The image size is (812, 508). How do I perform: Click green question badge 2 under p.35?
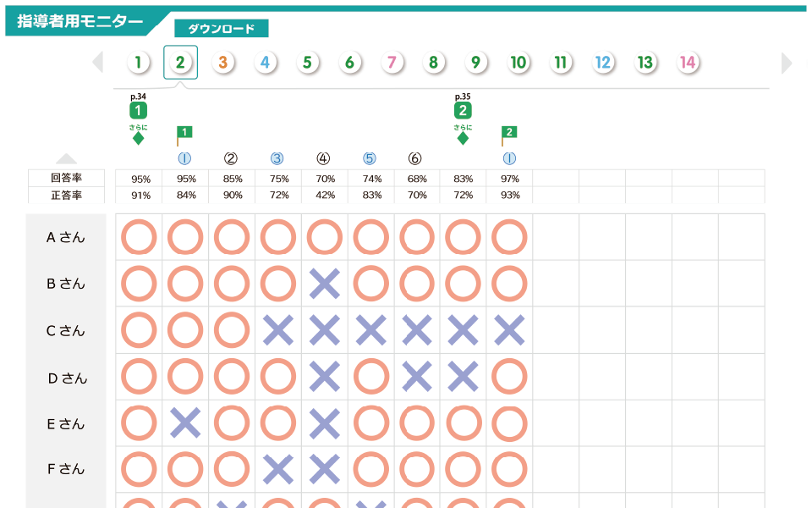tap(463, 110)
